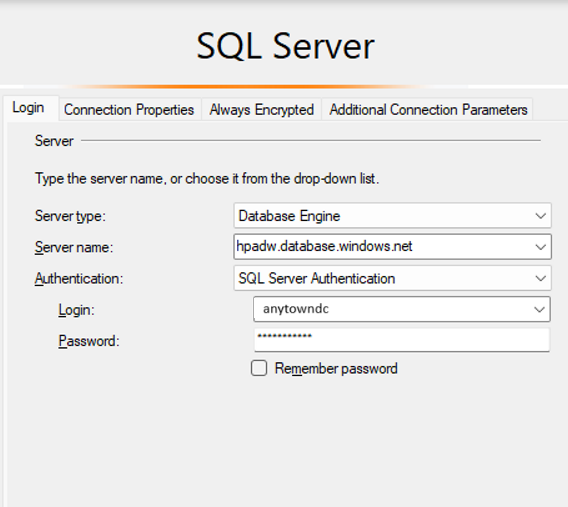Screen dimensions: 568x507
Task: Open Additional Connection Parameters tab
Action: [428, 110]
